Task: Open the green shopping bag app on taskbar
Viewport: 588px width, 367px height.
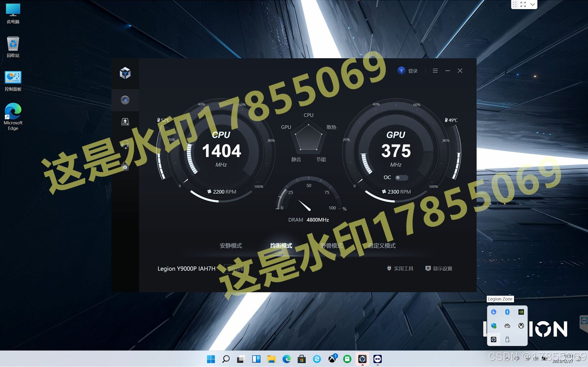Action: click(x=347, y=359)
